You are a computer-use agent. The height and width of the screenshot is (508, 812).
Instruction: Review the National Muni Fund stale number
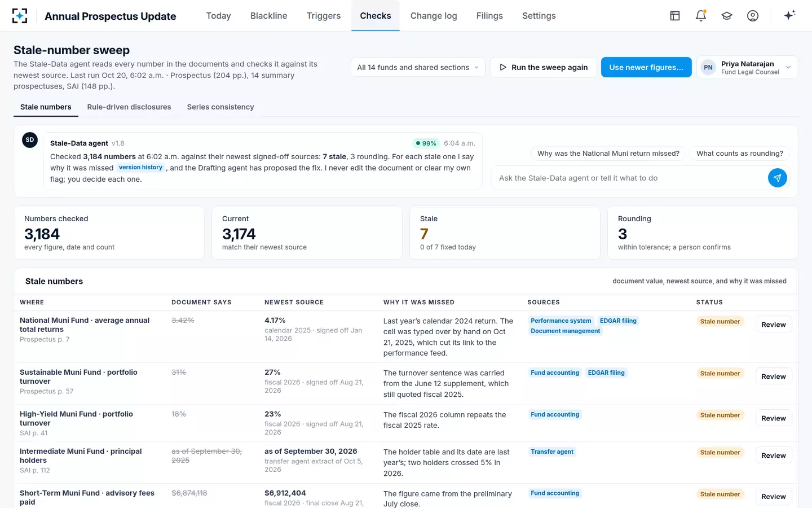[x=774, y=325]
